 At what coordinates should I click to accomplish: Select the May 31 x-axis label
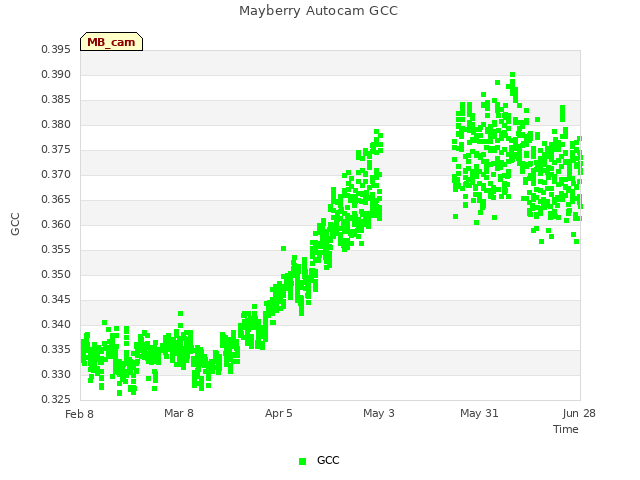(479, 413)
